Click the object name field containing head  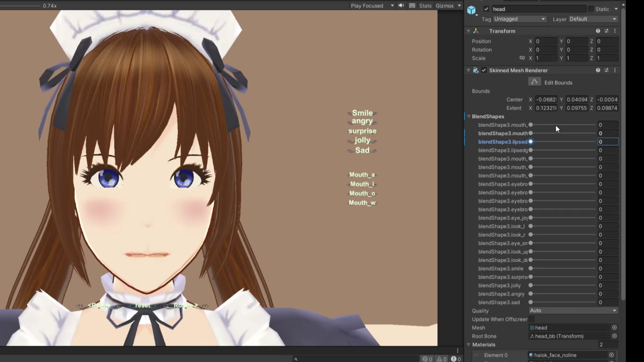coord(539,9)
